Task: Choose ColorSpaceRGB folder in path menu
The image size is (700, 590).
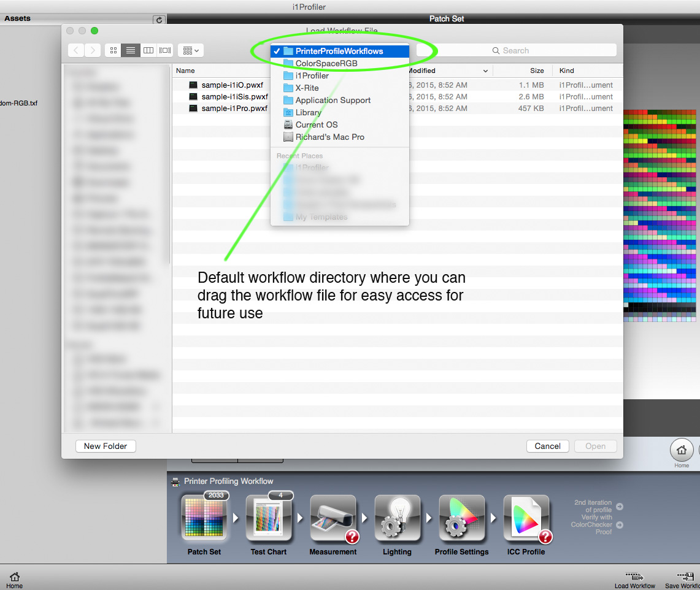Action: [x=340, y=63]
